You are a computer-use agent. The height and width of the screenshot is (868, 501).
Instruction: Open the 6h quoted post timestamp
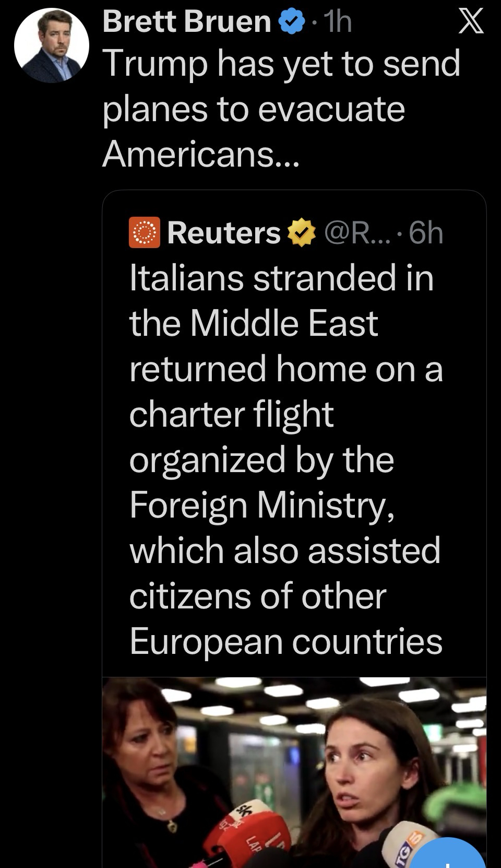tap(426, 233)
